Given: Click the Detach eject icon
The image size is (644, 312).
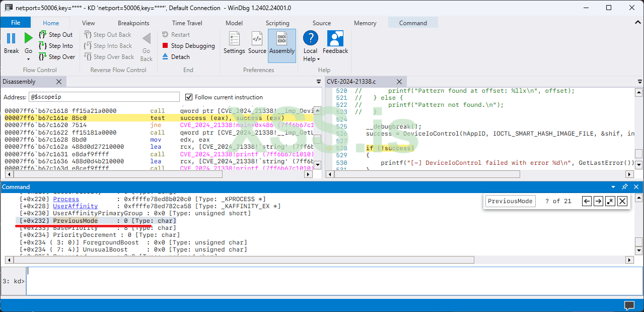Looking at the screenshot, I should (166, 57).
